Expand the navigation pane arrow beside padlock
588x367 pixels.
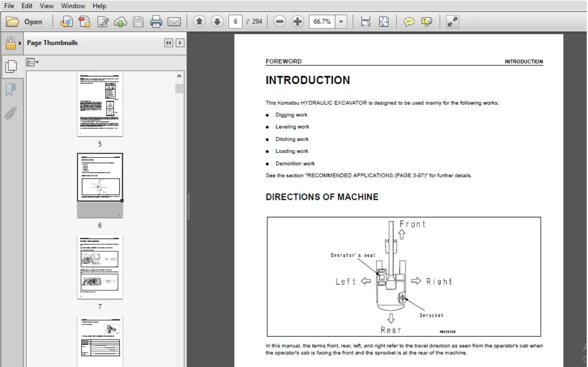tap(20, 43)
